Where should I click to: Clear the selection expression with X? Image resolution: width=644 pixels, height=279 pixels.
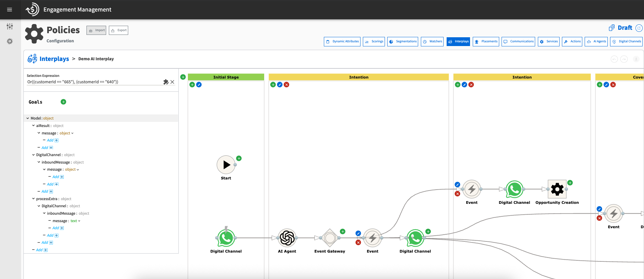pyautogui.click(x=172, y=82)
